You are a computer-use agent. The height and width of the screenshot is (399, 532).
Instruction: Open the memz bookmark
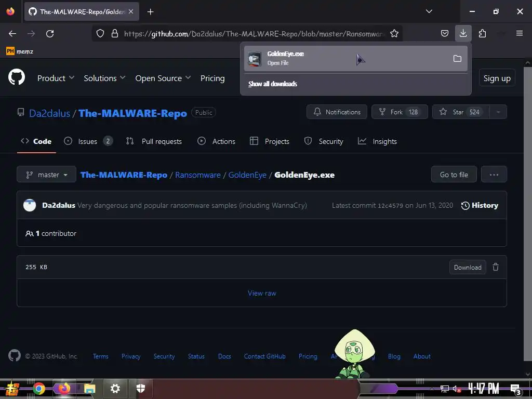click(20, 51)
